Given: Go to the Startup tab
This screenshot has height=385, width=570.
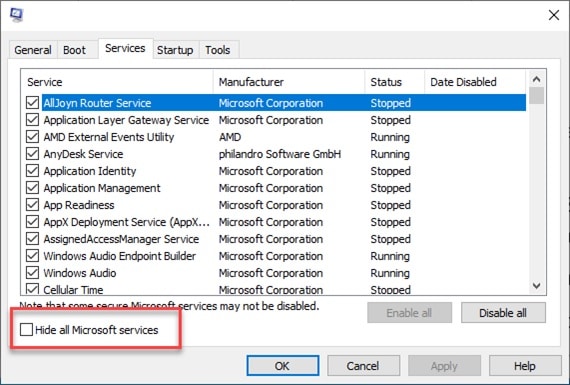Looking at the screenshot, I should pyautogui.click(x=175, y=50).
